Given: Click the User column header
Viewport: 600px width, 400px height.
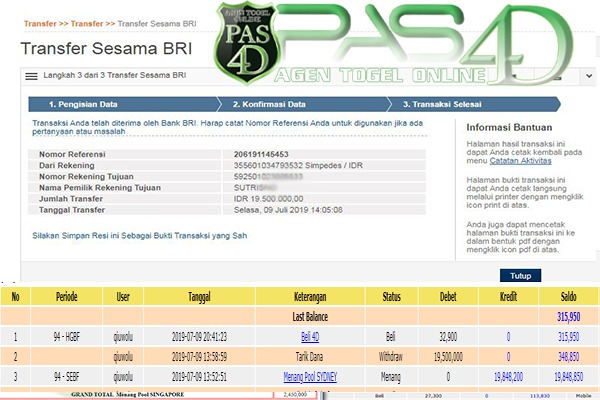Looking at the screenshot, I should (123, 297).
